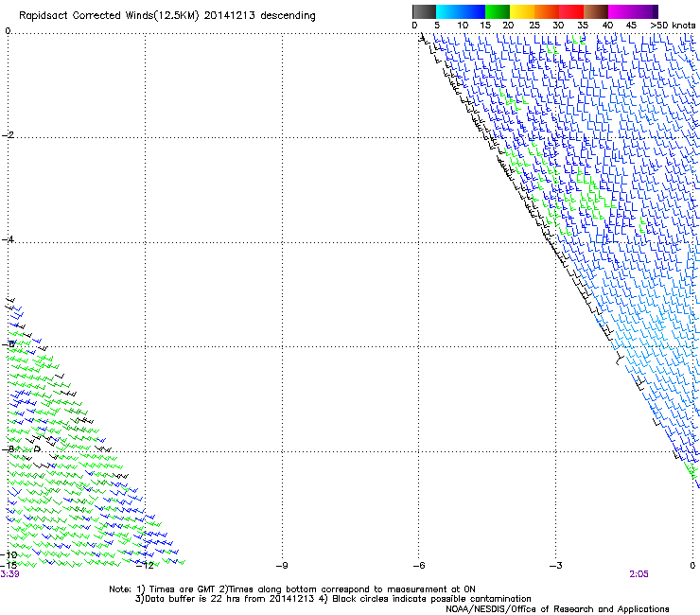Click the note 'Times are GMT'

(x=182, y=589)
